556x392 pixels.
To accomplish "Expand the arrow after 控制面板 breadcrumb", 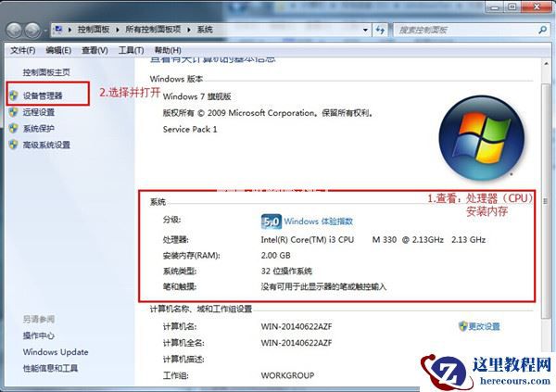I will [x=118, y=30].
